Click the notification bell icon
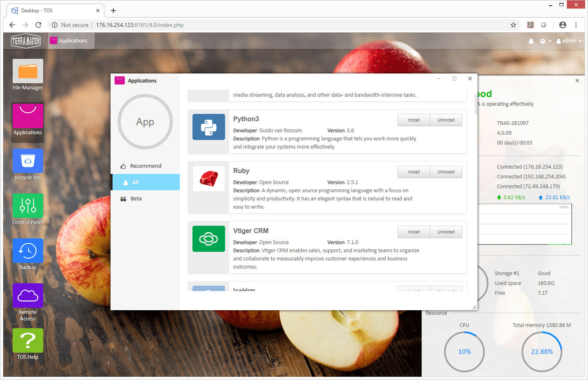This screenshot has width=588, height=380. pyautogui.click(x=531, y=41)
